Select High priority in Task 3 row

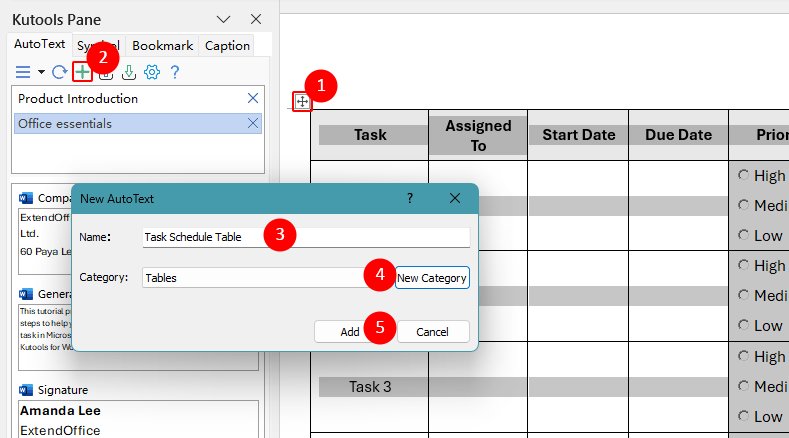[743, 356]
